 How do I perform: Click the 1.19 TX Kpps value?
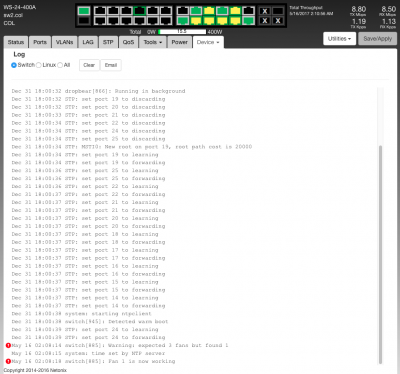coord(359,21)
